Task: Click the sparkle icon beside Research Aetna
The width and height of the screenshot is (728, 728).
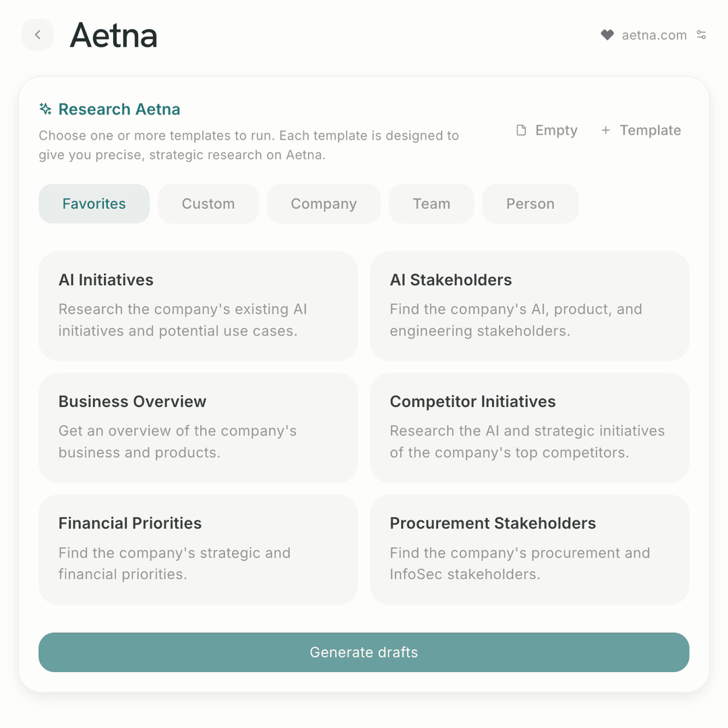Action: click(46, 109)
